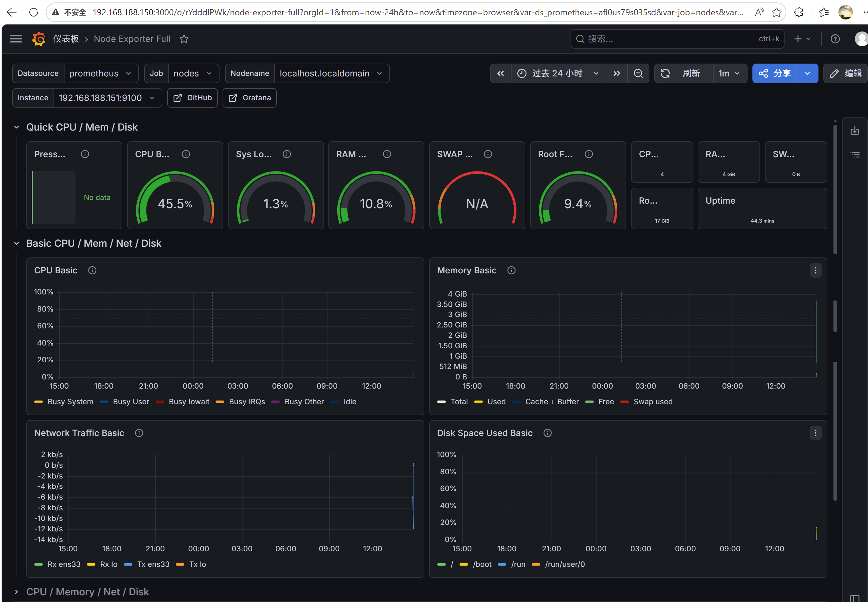Screen dimensions: 868x602
Task: Open the Grafana hamburger menu
Action: (16, 39)
